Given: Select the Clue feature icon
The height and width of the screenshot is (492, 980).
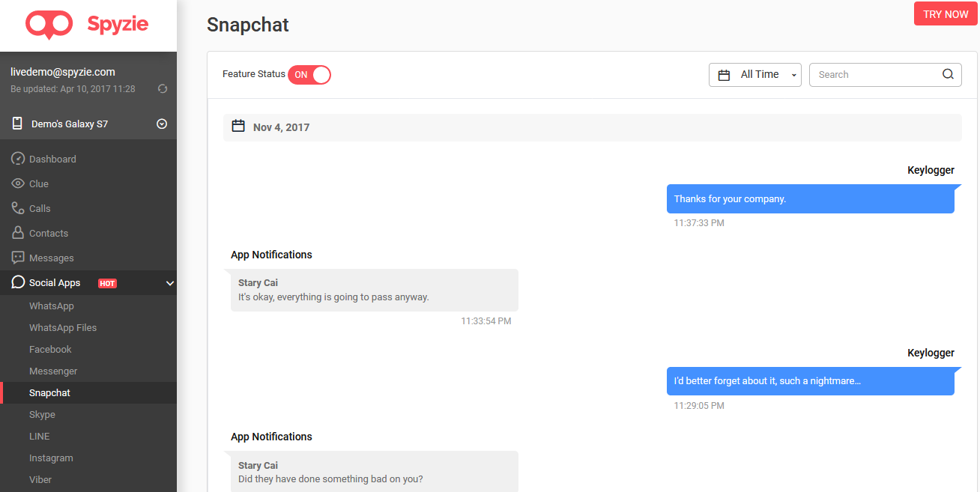Looking at the screenshot, I should (16, 183).
